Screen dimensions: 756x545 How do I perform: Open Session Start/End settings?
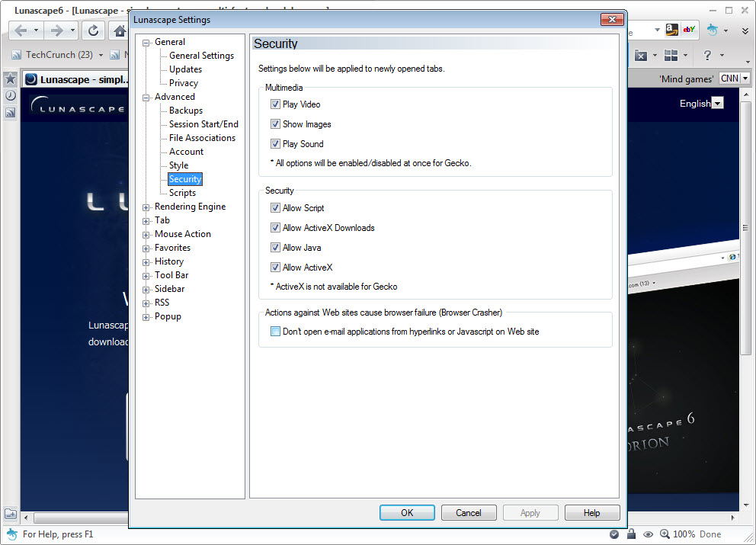(203, 124)
